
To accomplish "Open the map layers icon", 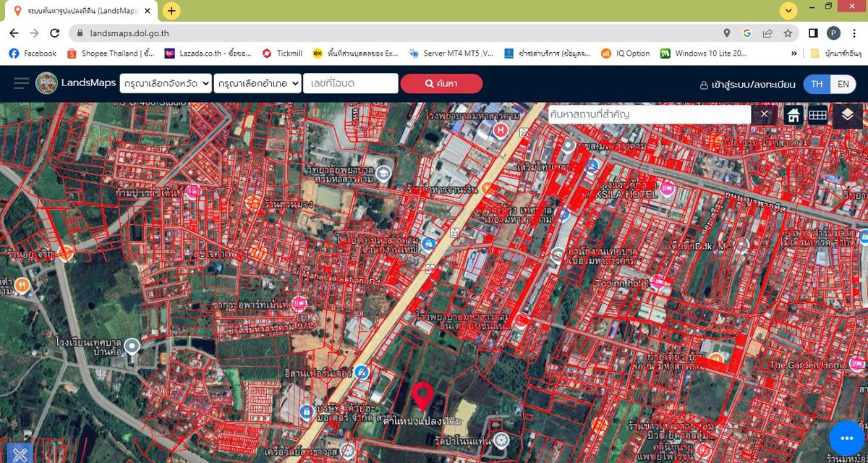I will click(848, 115).
